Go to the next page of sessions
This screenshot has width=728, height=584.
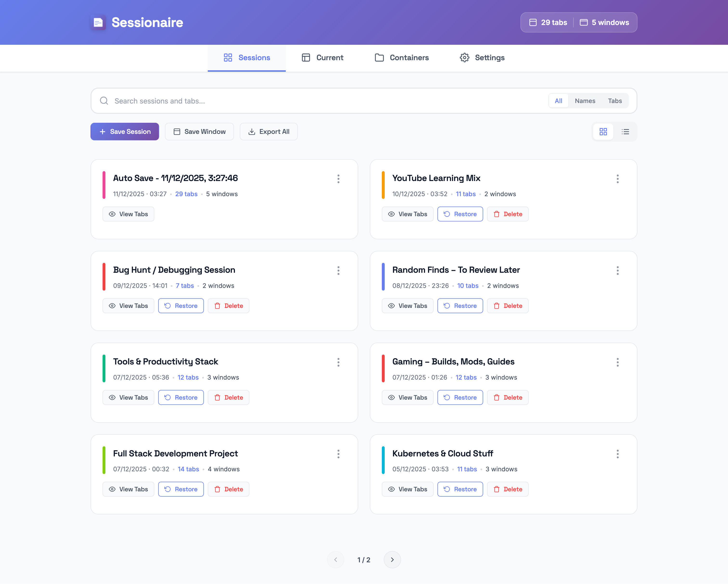tap(392, 560)
